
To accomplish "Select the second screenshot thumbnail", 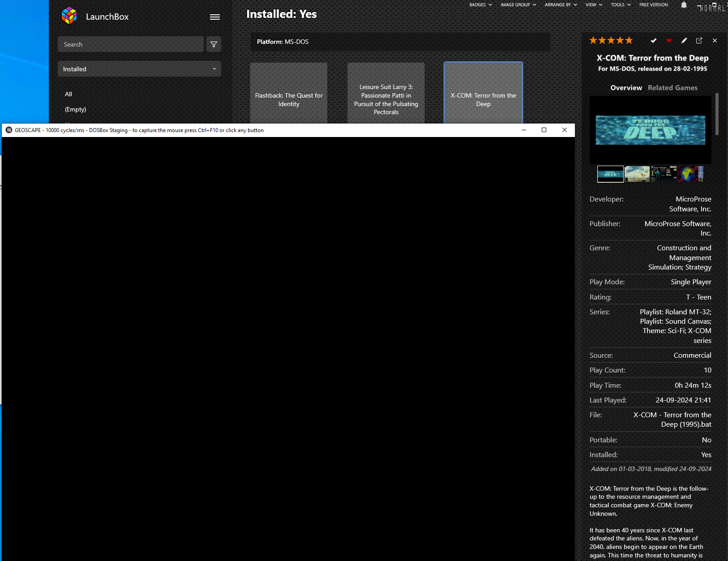I will point(637,174).
